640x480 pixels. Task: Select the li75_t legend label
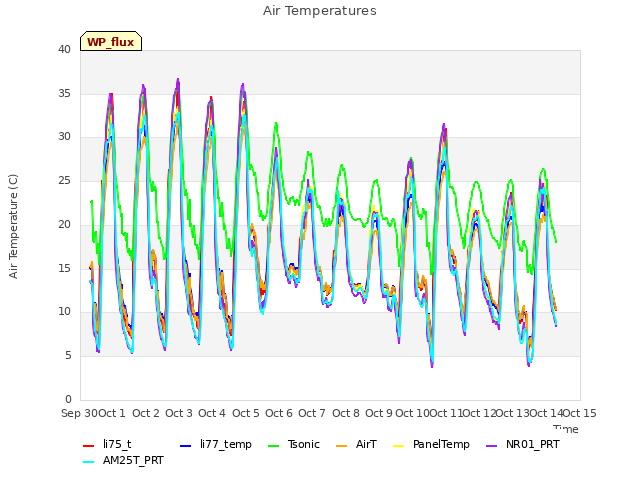117,444
